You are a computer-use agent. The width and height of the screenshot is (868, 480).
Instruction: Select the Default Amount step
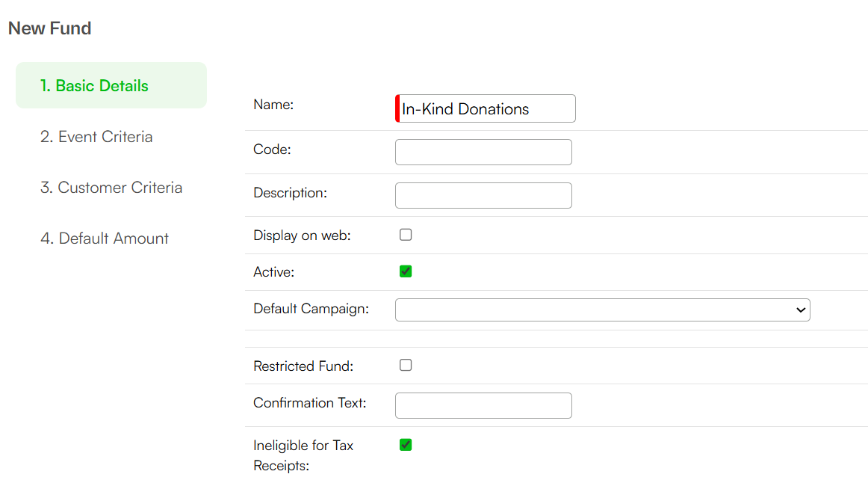[105, 239]
